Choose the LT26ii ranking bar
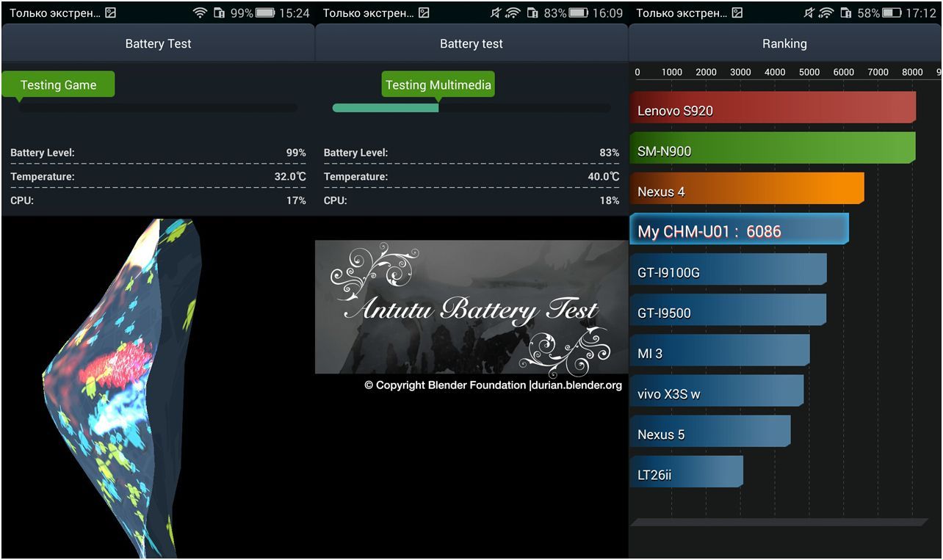This screenshot has width=943, height=560. (686, 472)
